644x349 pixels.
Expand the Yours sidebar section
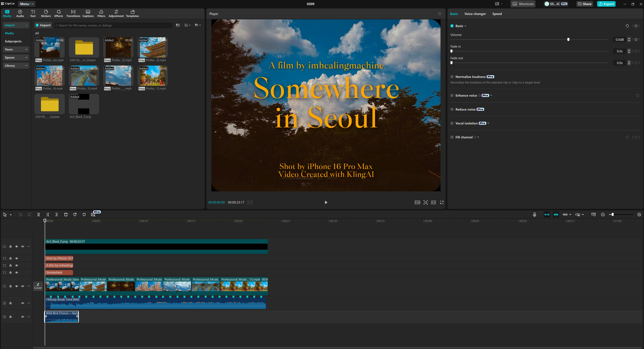click(16, 49)
